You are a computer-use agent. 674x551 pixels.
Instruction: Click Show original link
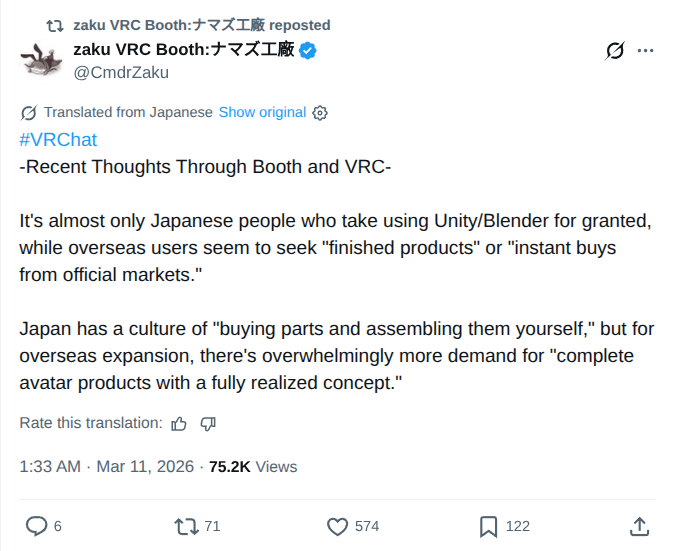pos(262,112)
